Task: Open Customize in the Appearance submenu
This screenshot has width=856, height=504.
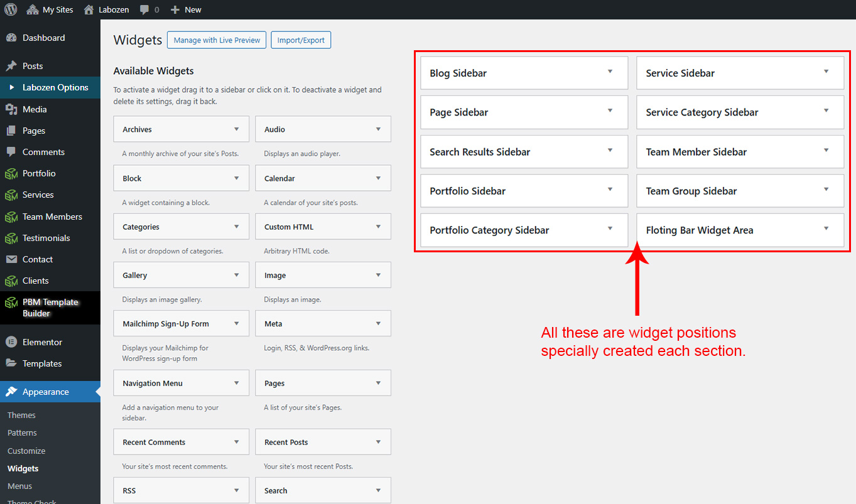Action: (26, 451)
